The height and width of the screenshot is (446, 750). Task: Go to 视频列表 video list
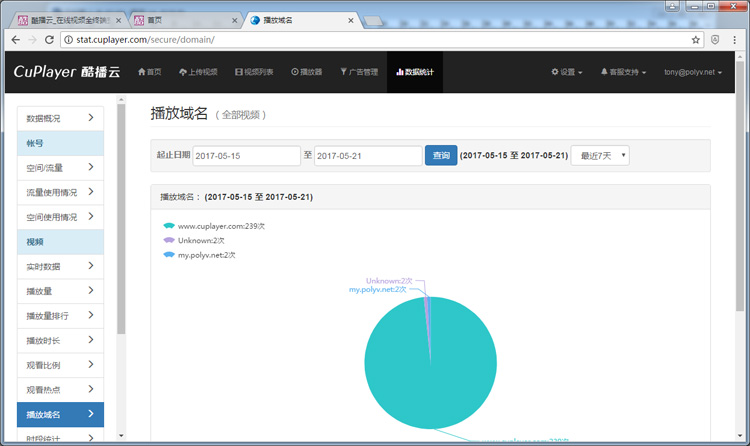[x=254, y=72]
